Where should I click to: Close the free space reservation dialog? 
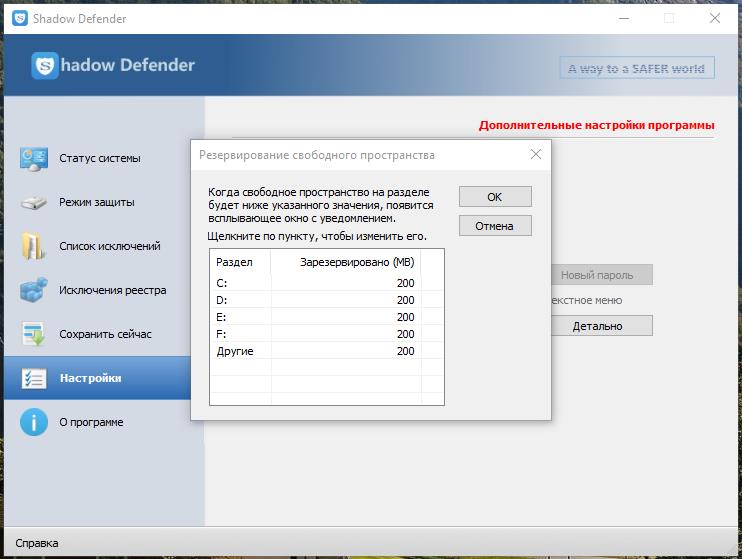click(x=536, y=154)
